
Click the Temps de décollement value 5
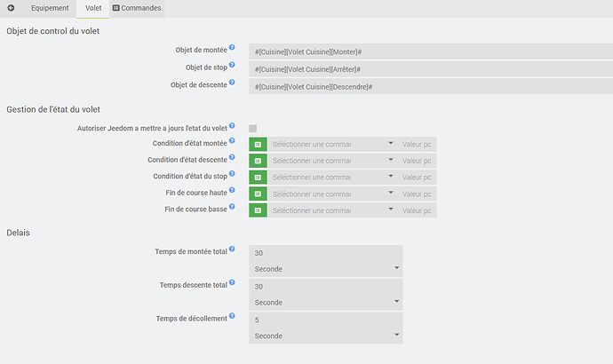(x=326, y=320)
